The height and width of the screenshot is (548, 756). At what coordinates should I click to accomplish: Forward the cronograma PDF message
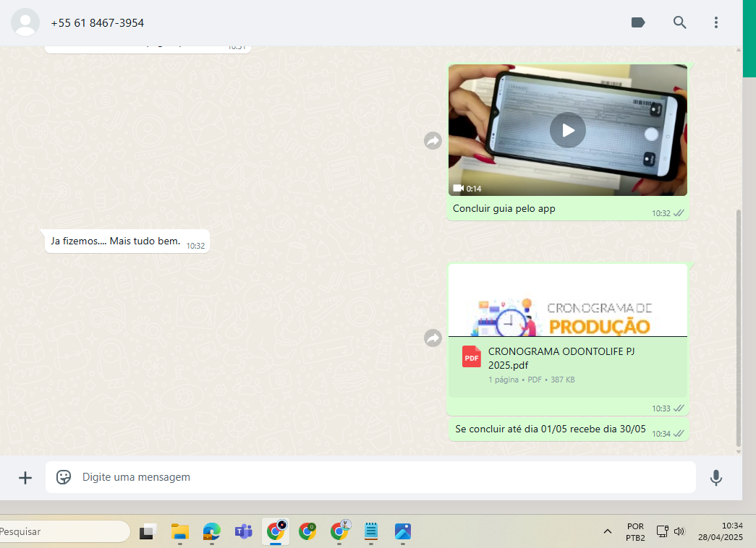(x=433, y=338)
